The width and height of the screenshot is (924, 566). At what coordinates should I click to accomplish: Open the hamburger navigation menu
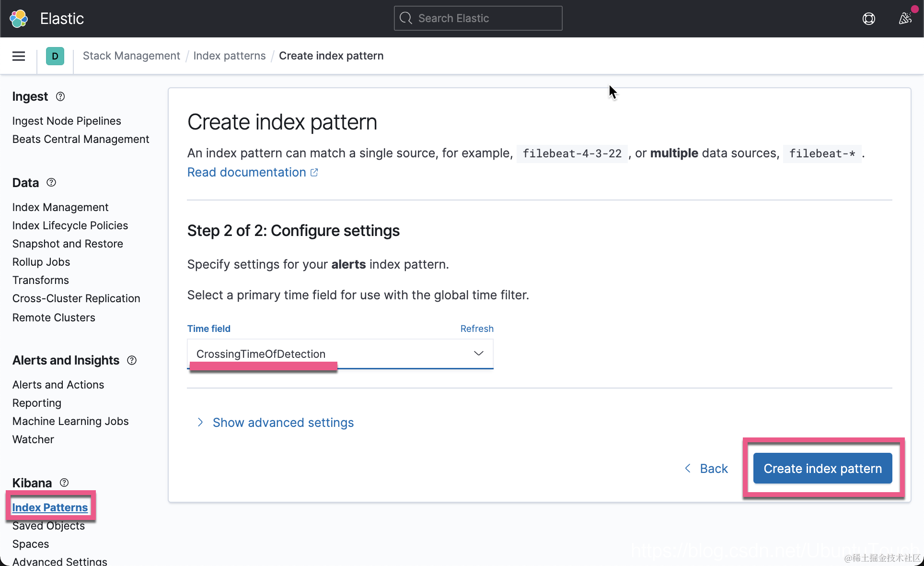click(19, 56)
